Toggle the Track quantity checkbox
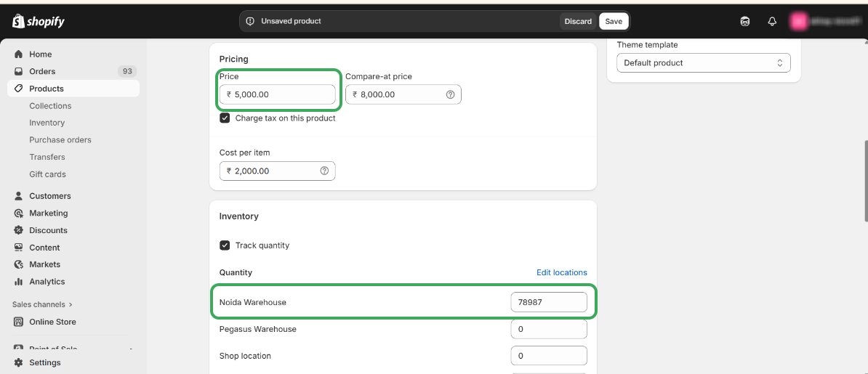The image size is (868, 374). tap(225, 245)
